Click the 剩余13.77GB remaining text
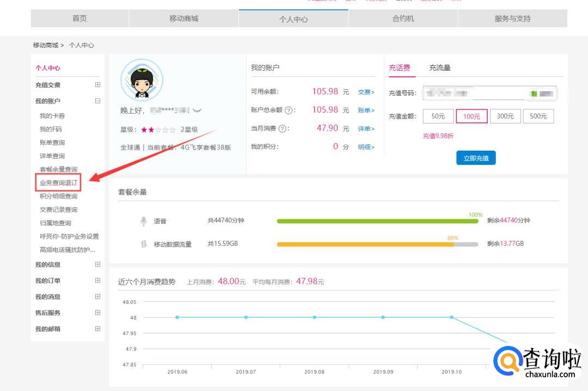Screen dimensions: 588x391 [505, 244]
